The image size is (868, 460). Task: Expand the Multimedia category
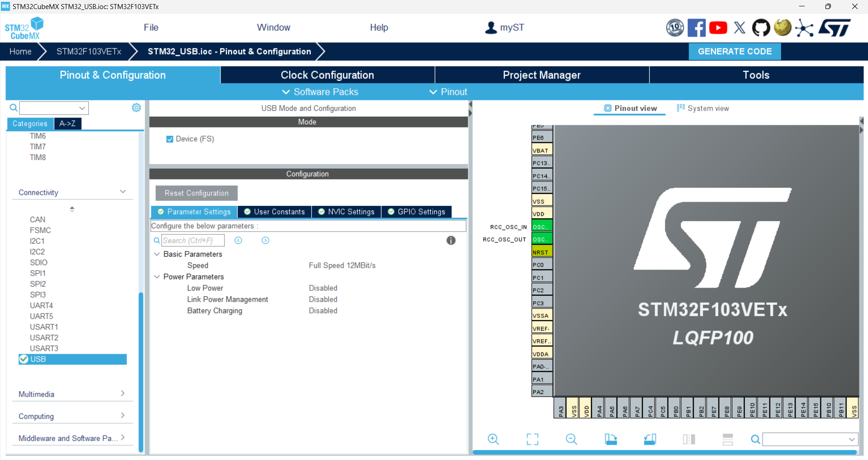coord(123,394)
